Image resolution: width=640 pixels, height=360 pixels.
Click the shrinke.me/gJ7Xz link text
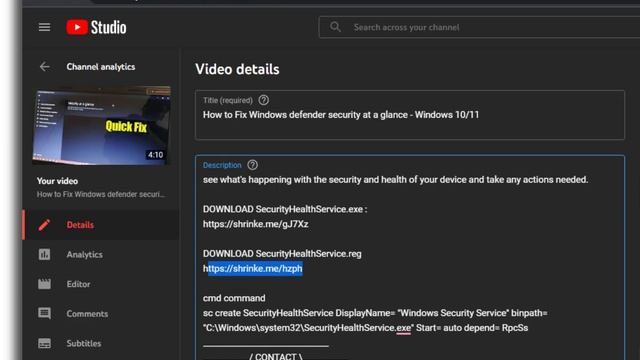(x=256, y=224)
